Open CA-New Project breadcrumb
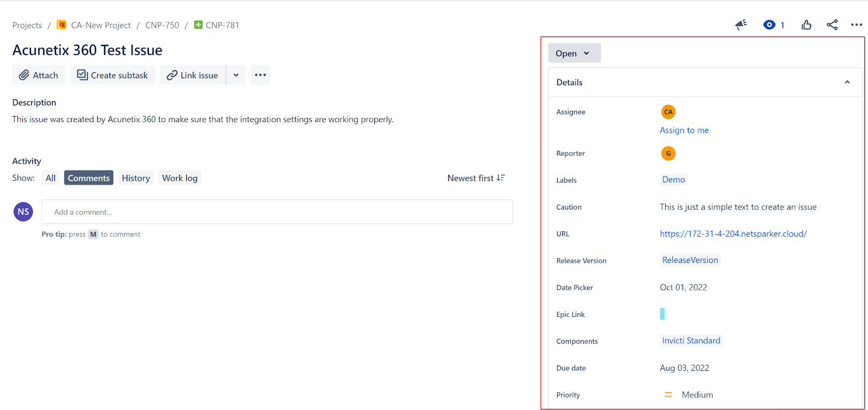 [101, 26]
